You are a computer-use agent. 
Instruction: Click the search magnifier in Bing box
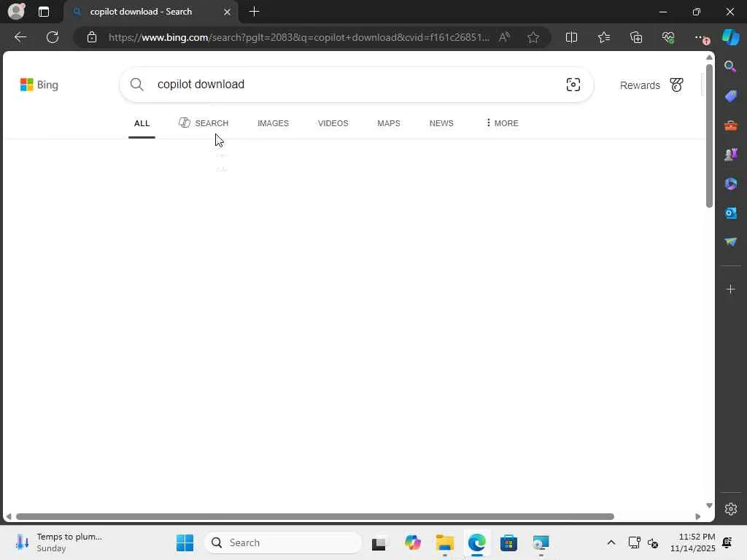click(136, 85)
